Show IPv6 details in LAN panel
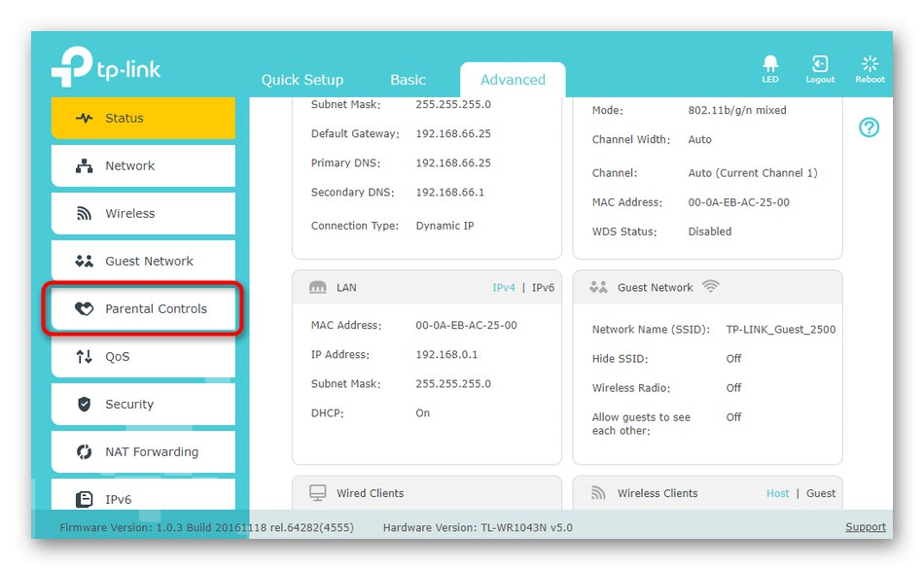 pyautogui.click(x=544, y=288)
